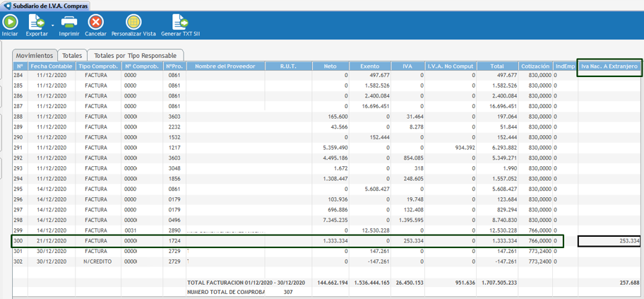
Task: Switch to the Movimientos tab
Action: (x=35, y=55)
